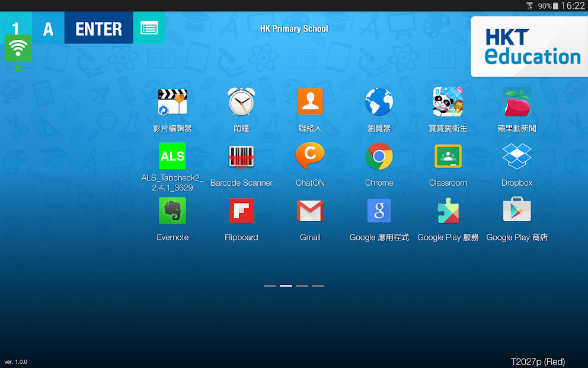The image size is (588, 368).
Task: Open Google Play 服務 app
Action: [448, 211]
